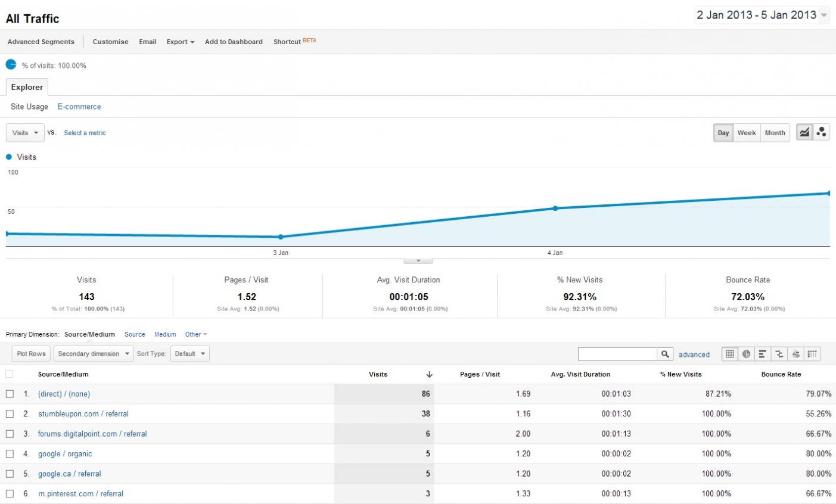Select the comparison view icon
836x504 pixels.
[779, 354]
